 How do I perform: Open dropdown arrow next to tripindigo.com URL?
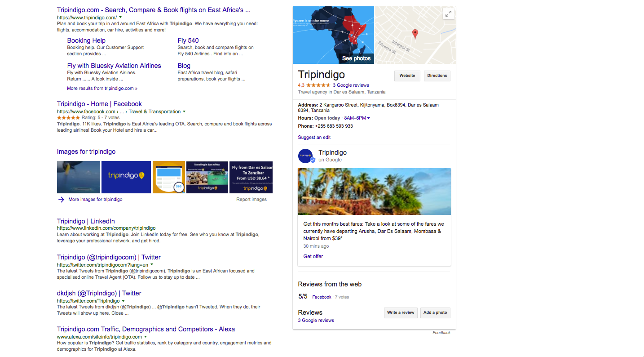click(120, 17)
